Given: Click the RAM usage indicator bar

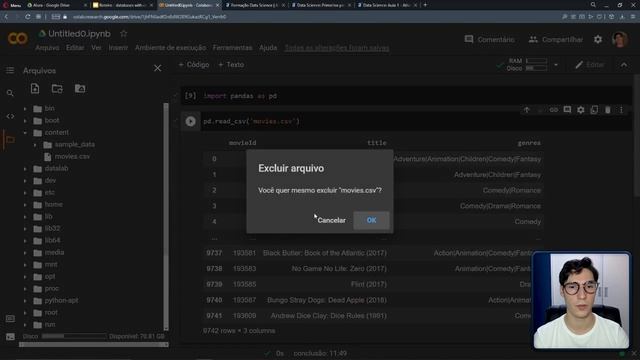Looking at the screenshot, I should coord(536,61).
